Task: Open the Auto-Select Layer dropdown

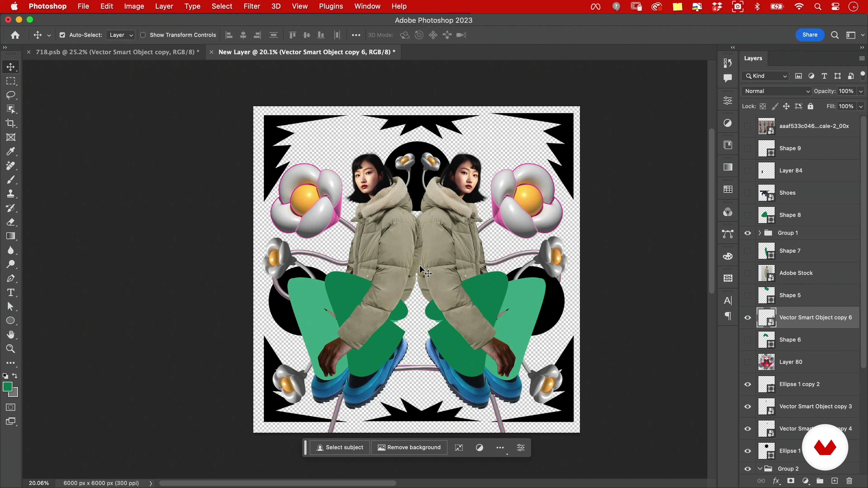Action: point(121,35)
